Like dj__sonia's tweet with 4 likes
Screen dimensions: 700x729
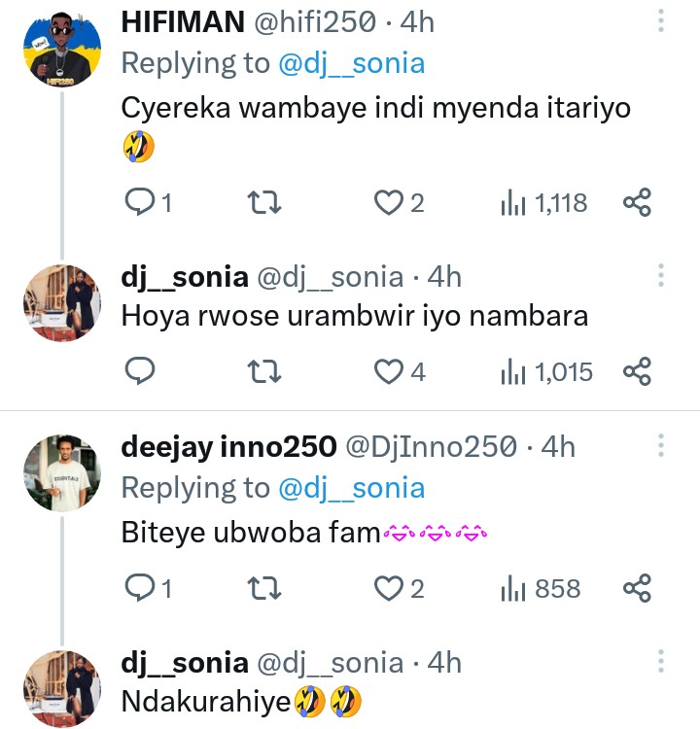coord(390,370)
